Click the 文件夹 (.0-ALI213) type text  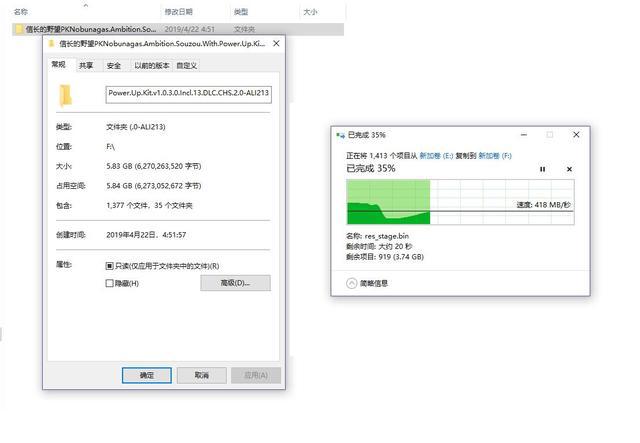tap(136, 127)
